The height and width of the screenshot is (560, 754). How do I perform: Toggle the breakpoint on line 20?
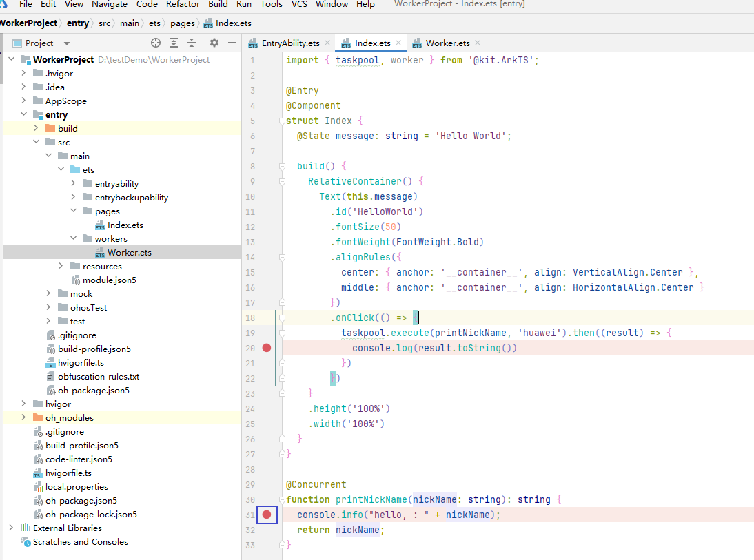(267, 348)
